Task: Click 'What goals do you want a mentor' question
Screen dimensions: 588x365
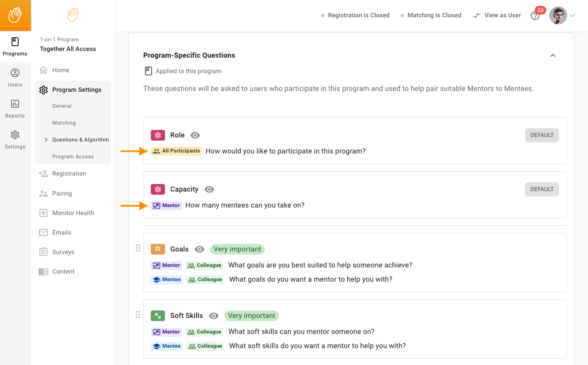Action: click(311, 279)
